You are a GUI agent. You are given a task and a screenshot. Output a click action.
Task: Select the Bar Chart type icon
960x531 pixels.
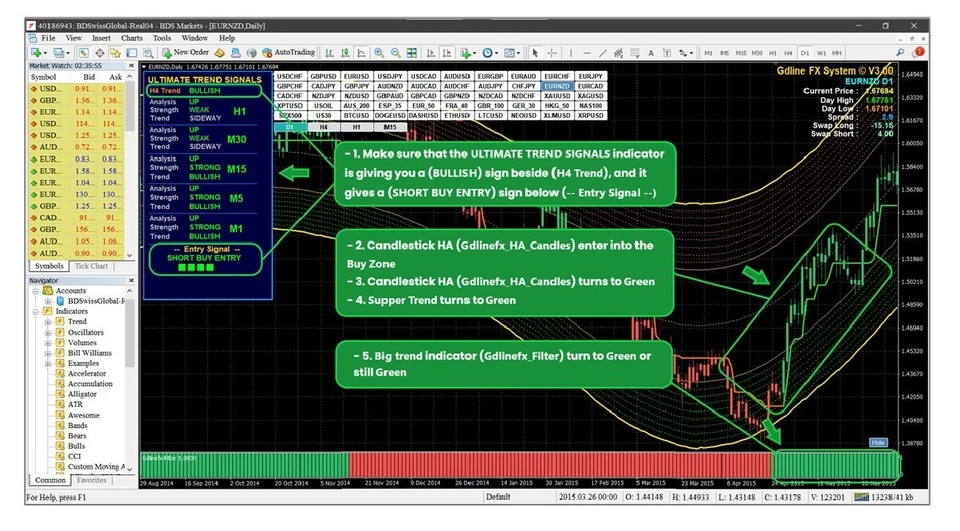[329, 53]
